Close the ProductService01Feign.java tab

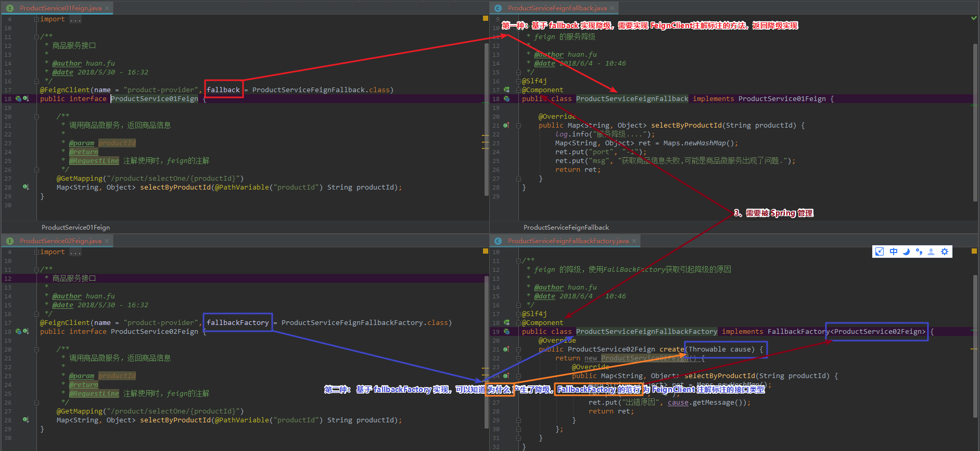107,8
